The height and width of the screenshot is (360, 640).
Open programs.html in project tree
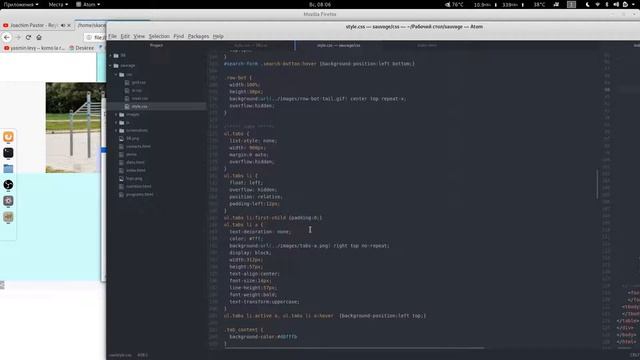coord(140,195)
